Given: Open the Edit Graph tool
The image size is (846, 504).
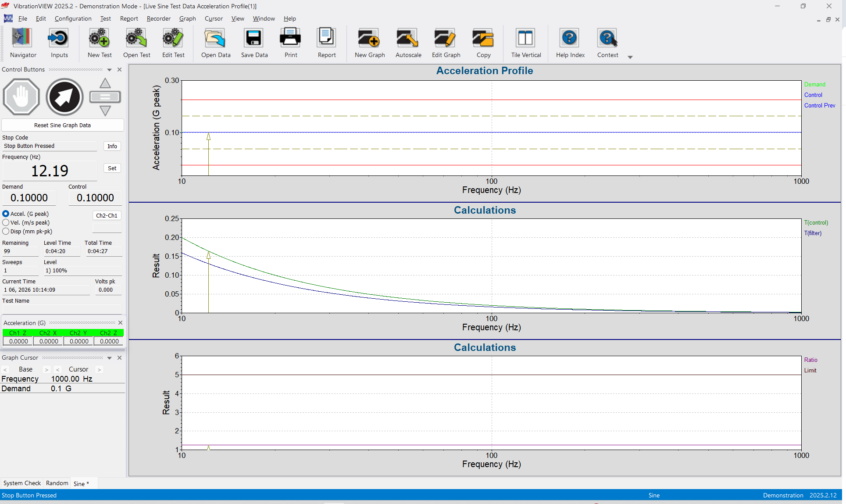Looking at the screenshot, I should pos(445,43).
